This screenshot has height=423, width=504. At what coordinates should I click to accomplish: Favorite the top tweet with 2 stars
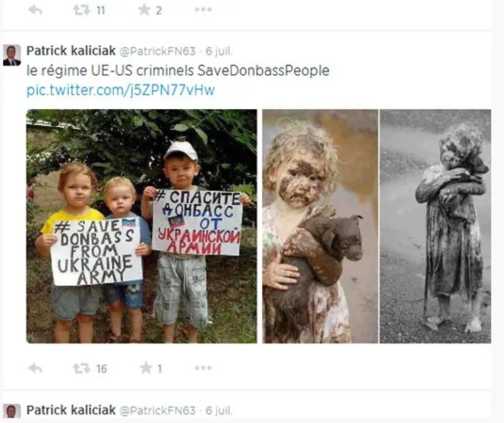point(145,9)
